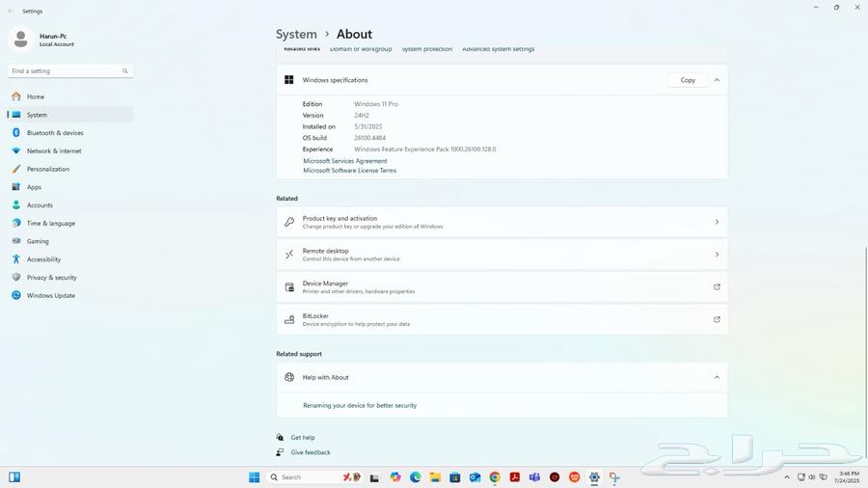Open the taskbar clock and date
The height and width of the screenshot is (488, 868).
pos(848,477)
